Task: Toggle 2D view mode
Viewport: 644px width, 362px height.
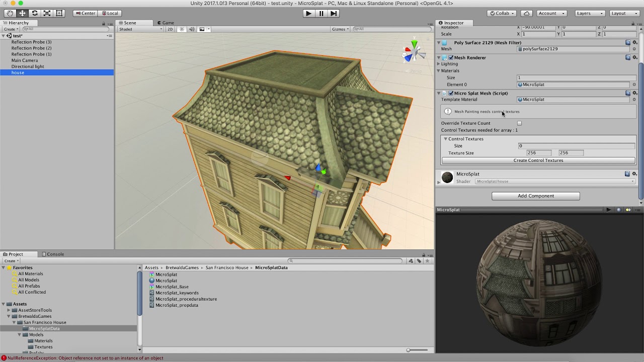Action: pyautogui.click(x=170, y=29)
